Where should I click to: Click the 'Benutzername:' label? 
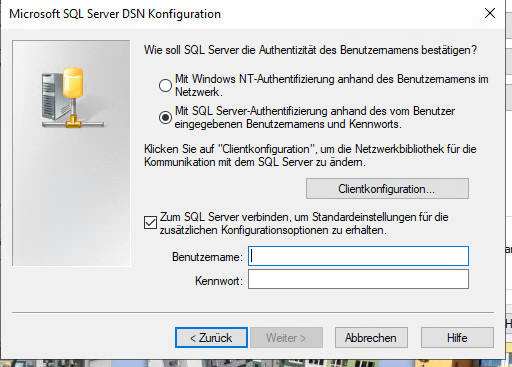pos(207,257)
